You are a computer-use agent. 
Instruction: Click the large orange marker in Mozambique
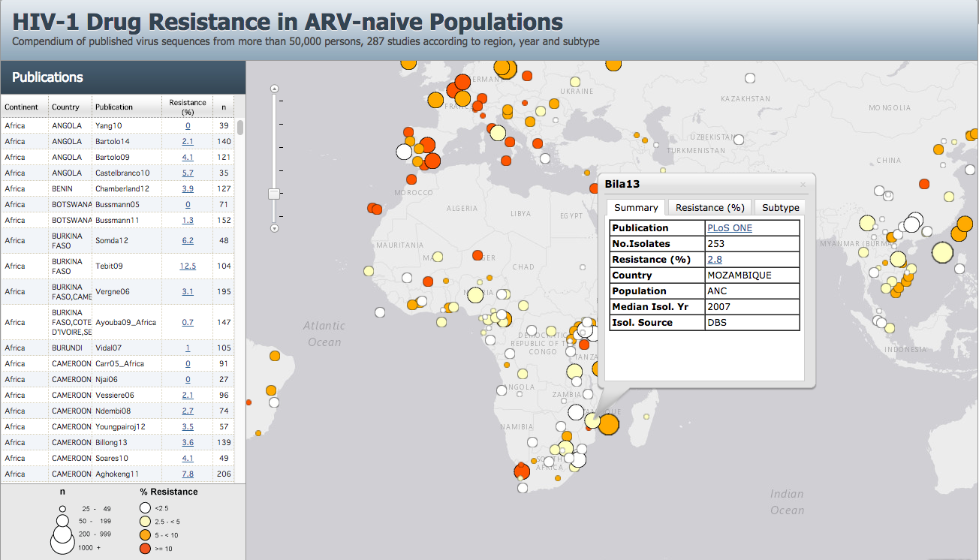click(x=608, y=424)
